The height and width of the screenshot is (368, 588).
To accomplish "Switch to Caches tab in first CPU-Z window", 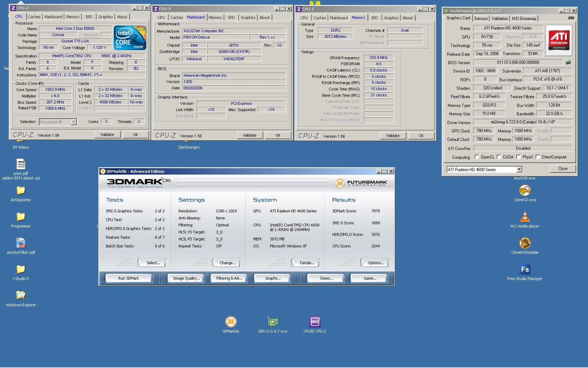I will pos(34,17).
